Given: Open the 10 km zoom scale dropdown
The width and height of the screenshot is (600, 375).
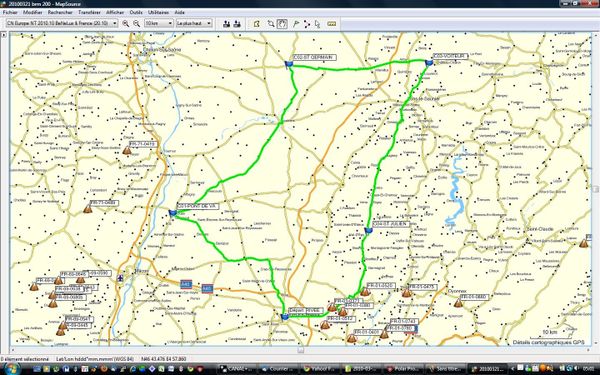Looking at the screenshot, I should [159, 23].
